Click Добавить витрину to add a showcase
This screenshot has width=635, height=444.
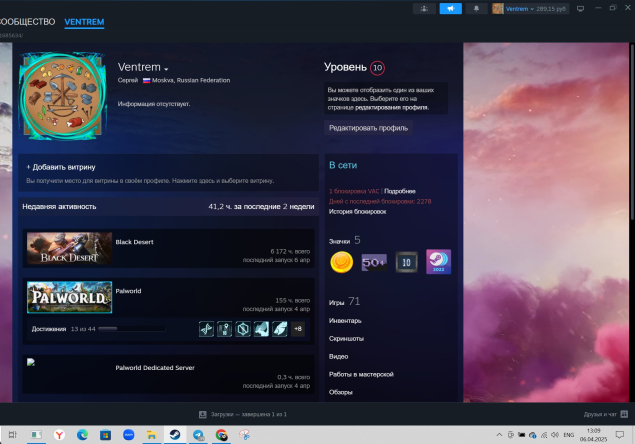tap(61, 167)
